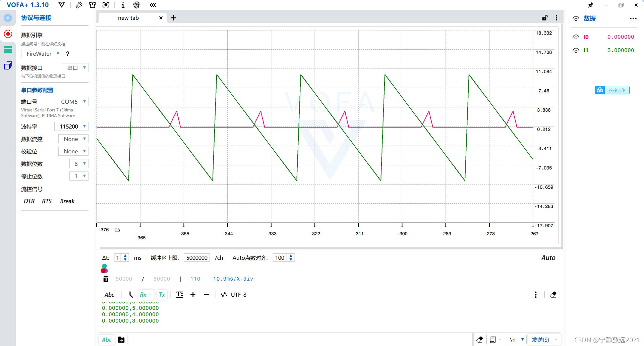Click the screenshot capture icon
Screen dimensions: 644x346
(x=106, y=5)
